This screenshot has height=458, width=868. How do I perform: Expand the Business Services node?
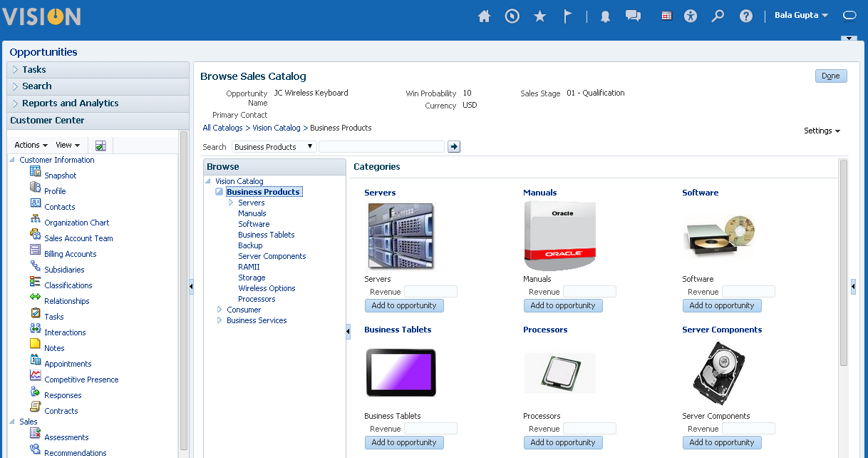(x=219, y=320)
